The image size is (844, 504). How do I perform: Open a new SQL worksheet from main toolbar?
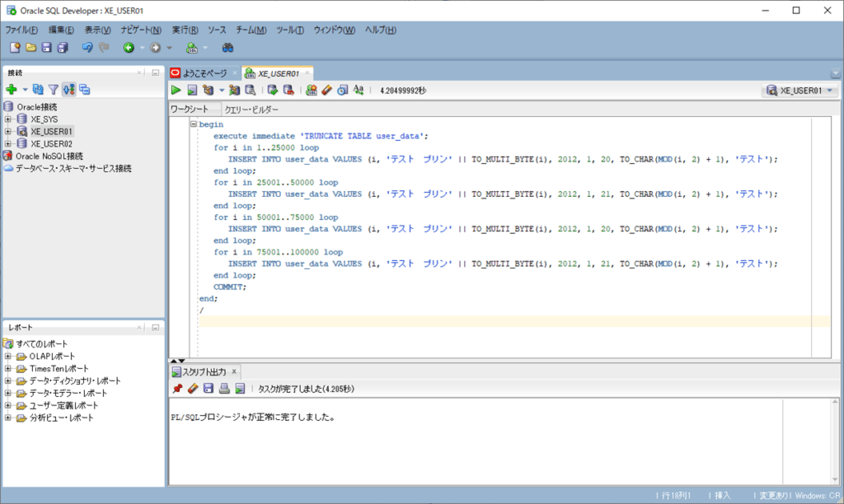(x=191, y=48)
